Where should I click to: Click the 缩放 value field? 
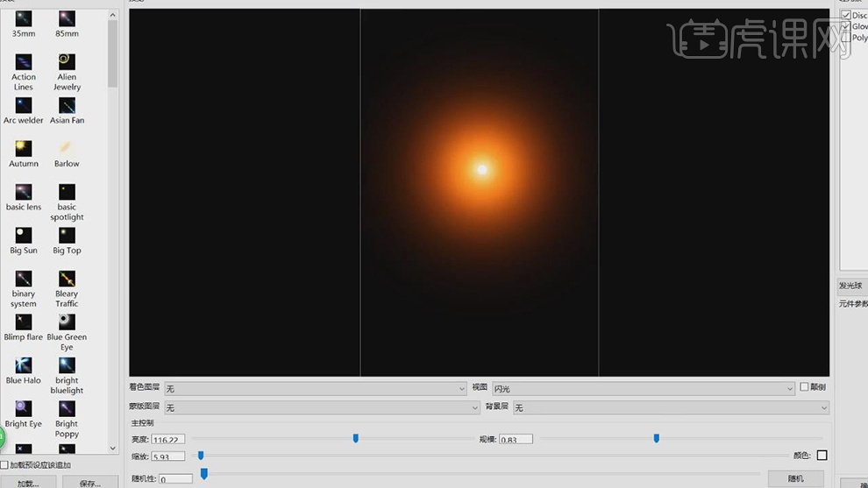pyautogui.click(x=167, y=456)
